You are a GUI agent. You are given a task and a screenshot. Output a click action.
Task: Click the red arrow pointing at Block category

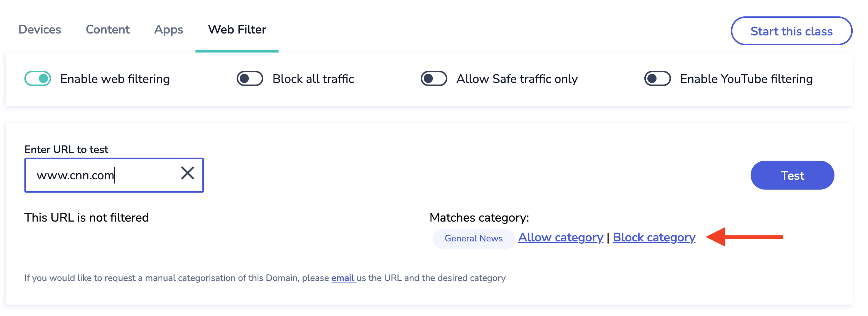click(744, 237)
